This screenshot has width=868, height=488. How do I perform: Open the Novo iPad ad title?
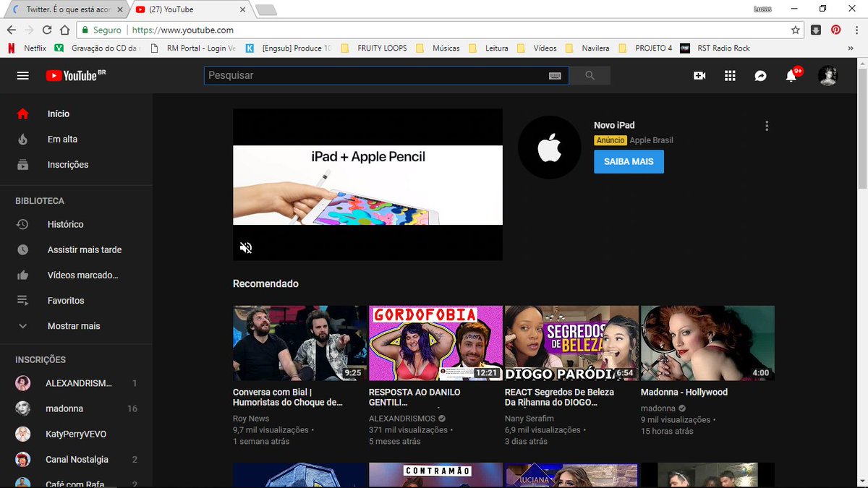tap(614, 125)
